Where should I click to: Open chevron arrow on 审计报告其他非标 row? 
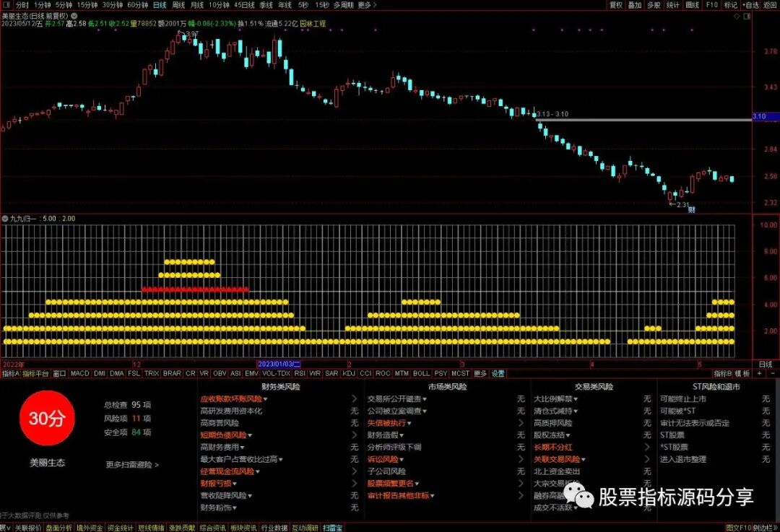(x=521, y=495)
